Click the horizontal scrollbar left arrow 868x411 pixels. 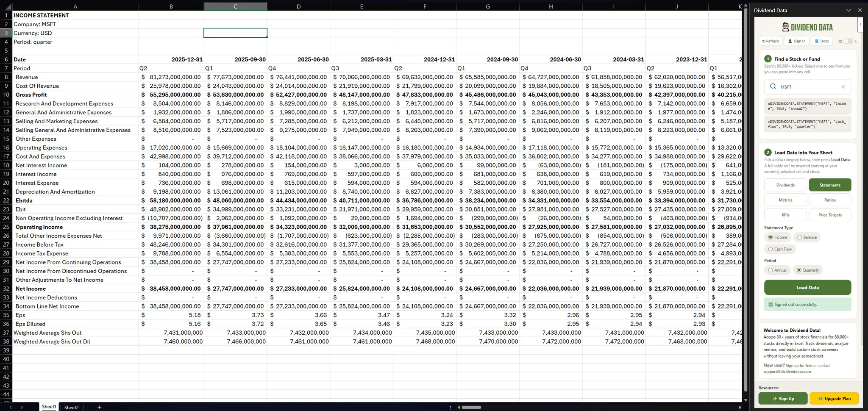tap(459, 407)
